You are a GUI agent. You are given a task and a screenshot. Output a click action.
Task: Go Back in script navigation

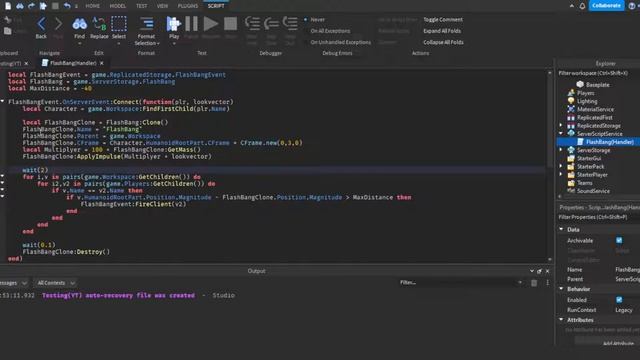point(41,24)
